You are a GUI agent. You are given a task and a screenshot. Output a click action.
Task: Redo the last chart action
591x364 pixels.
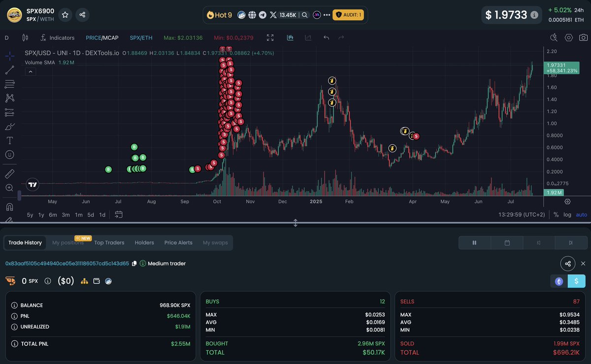coord(341,37)
